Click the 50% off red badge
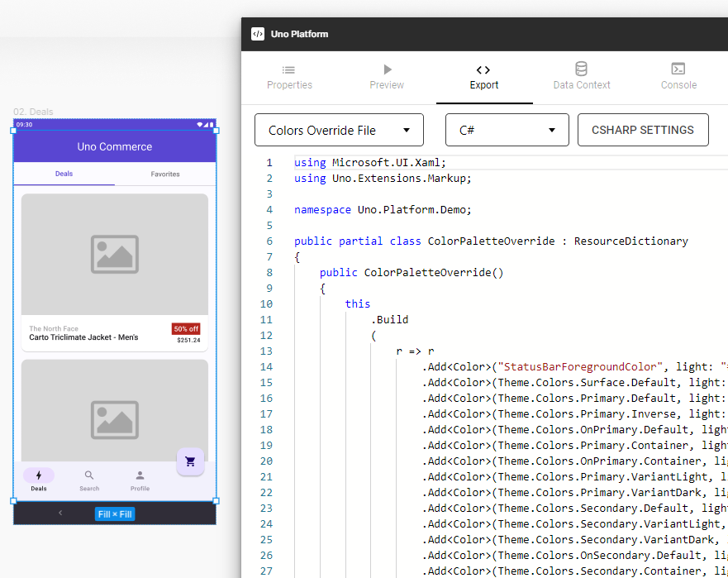The width and height of the screenshot is (728, 578). pyautogui.click(x=186, y=328)
